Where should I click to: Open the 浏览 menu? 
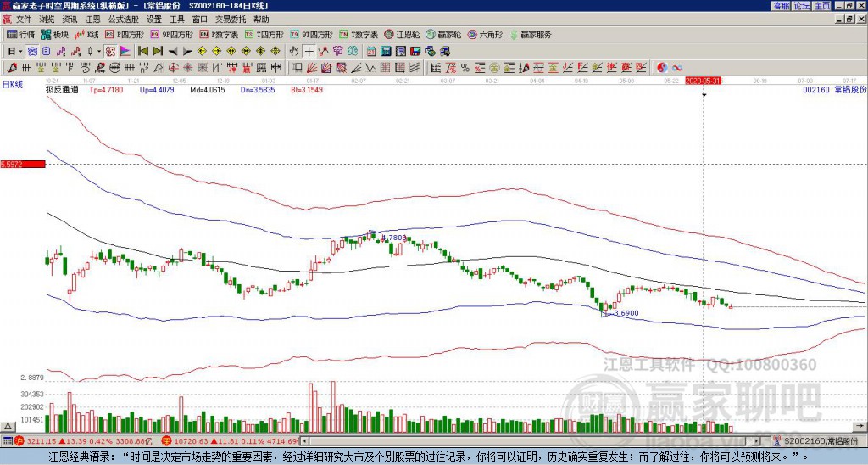tap(47, 20)
